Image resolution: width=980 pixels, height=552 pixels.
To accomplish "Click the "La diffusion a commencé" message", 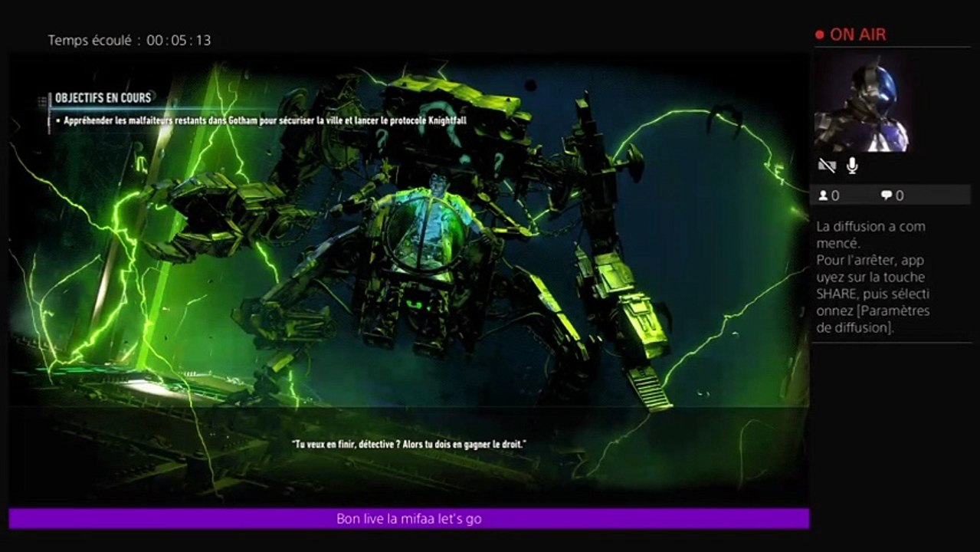I will pos(870,235).
